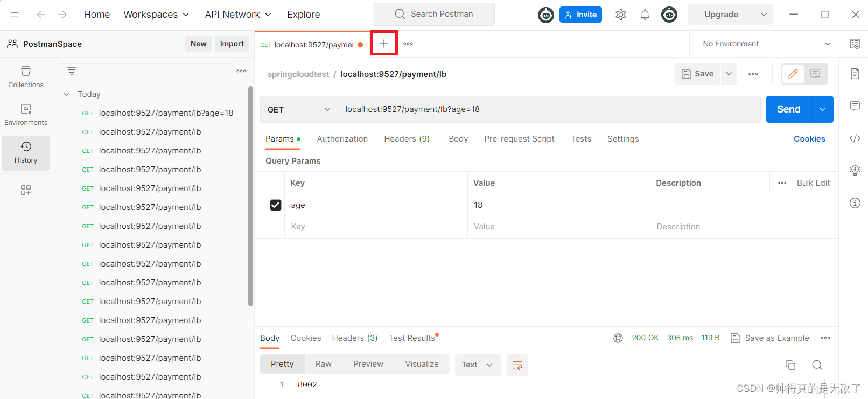The image size is (868, 399).
Task: Open history options three-dot menu
Action: click(x=241, y=71)
